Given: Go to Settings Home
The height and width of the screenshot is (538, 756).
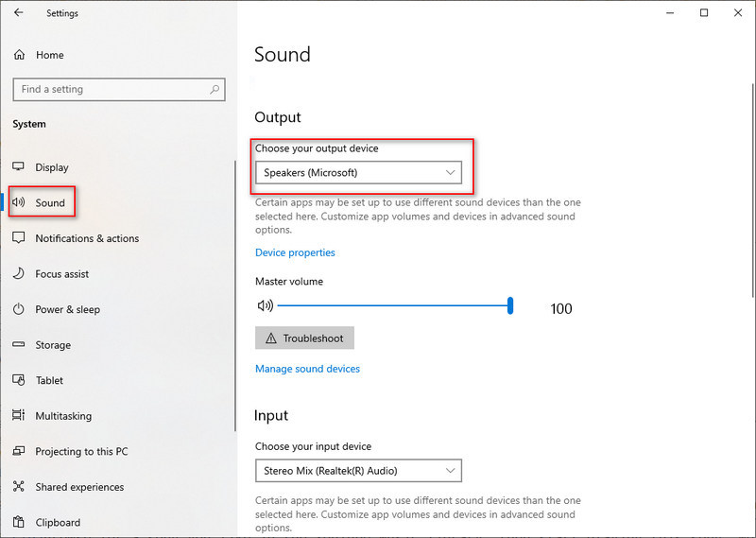Looking at the screenshot, I should pos(50,55).
